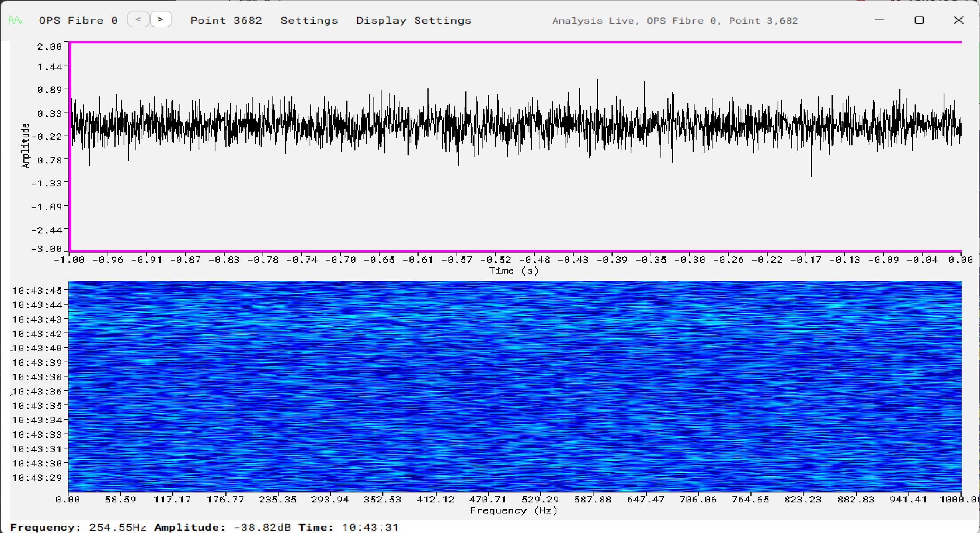The image size is (980, 533).
Task: Click the 10:43:39 row label on spectrogram
Action: coord(37,362)
